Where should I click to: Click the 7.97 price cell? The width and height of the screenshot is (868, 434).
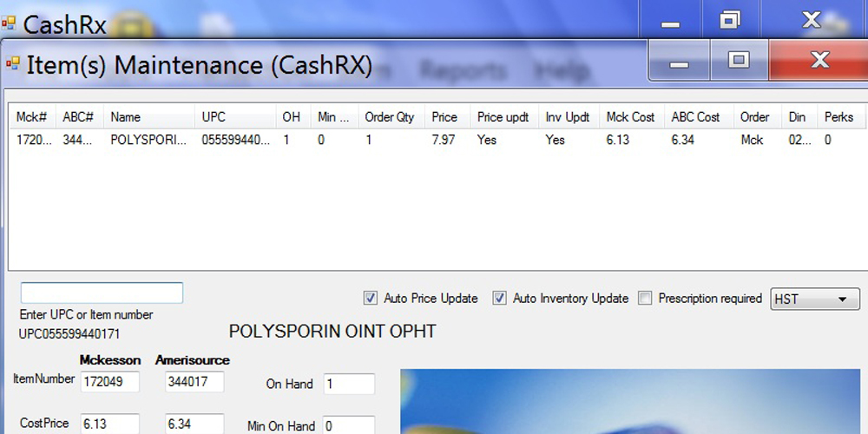pos(444,140)
